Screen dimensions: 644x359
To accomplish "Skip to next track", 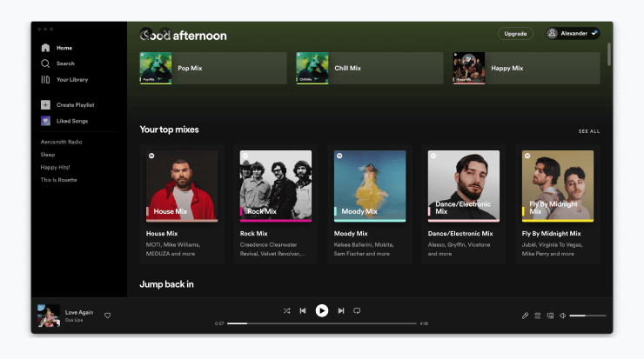I will click(341, 310).
